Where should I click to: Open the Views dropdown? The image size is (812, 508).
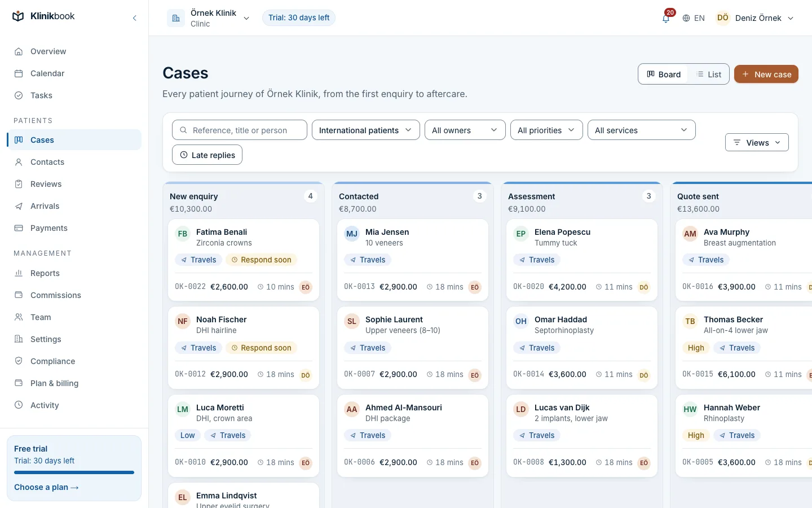pos(757,142)
